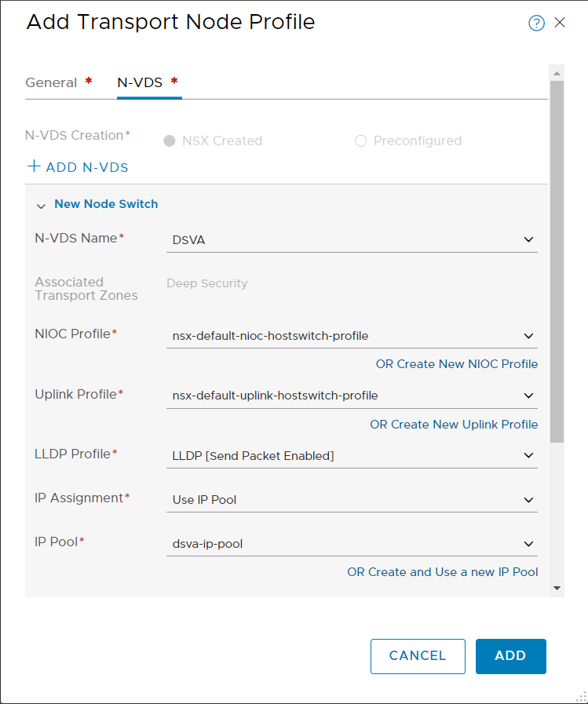The image size is (588, 704).
Task: Click OR Create New NIOC Profile link
Action: [x=457, y=364]
